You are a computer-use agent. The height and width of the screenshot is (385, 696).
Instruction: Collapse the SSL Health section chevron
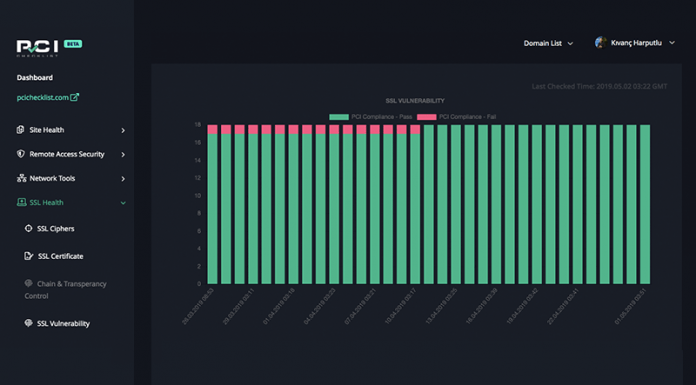coord(123,202)
